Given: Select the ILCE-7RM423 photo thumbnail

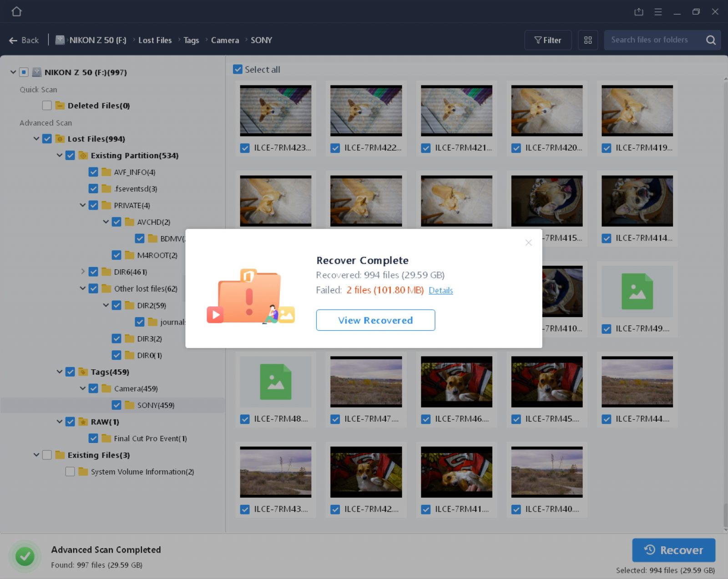Looking at the screenshot, I should (275, 111).
